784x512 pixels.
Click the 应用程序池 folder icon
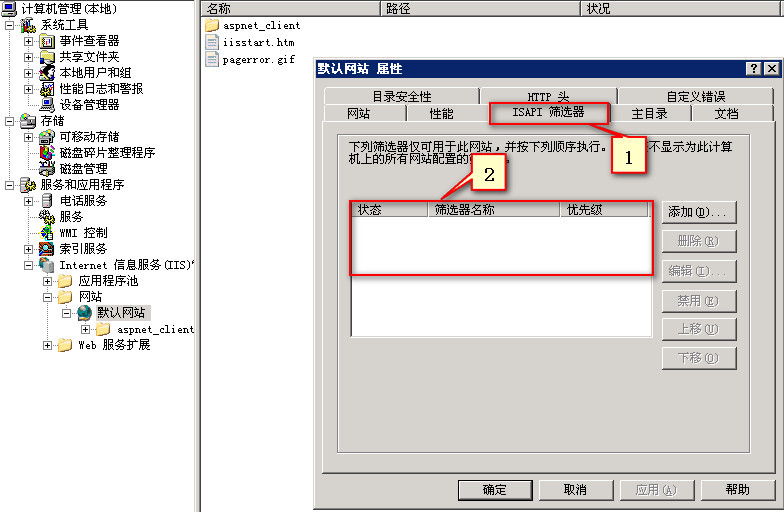[66, 281]
